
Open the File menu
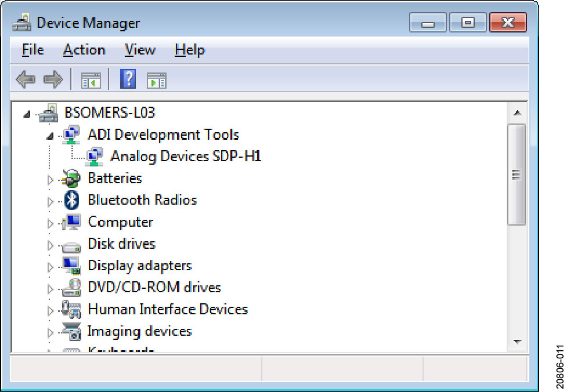[33, 50]
